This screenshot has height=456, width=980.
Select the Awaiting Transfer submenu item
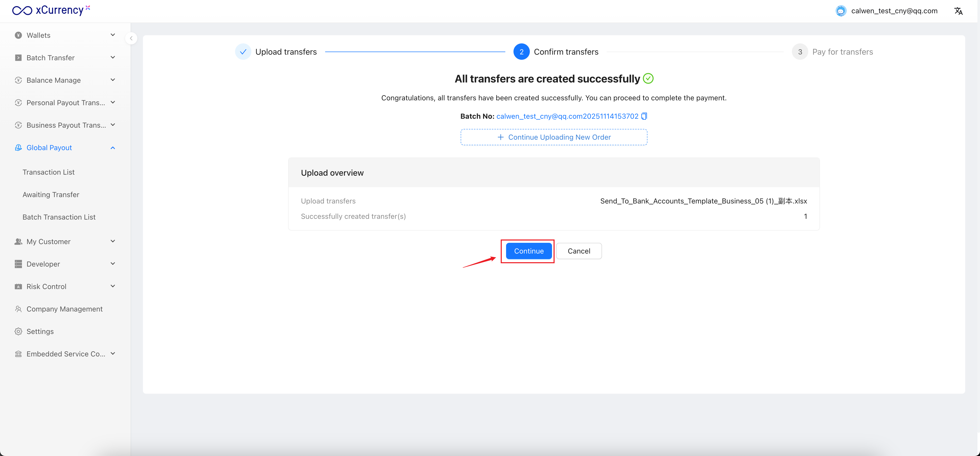[51, 195]
